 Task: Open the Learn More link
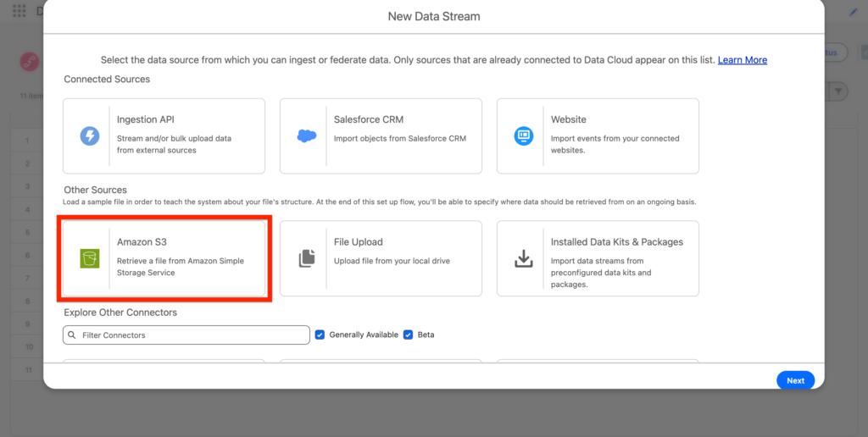point(742,60)
